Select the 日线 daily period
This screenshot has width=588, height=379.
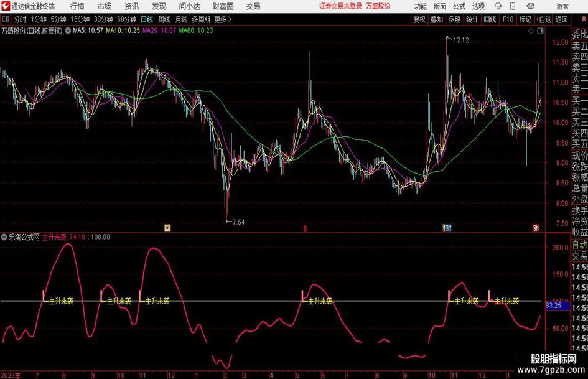click(147, 19)
